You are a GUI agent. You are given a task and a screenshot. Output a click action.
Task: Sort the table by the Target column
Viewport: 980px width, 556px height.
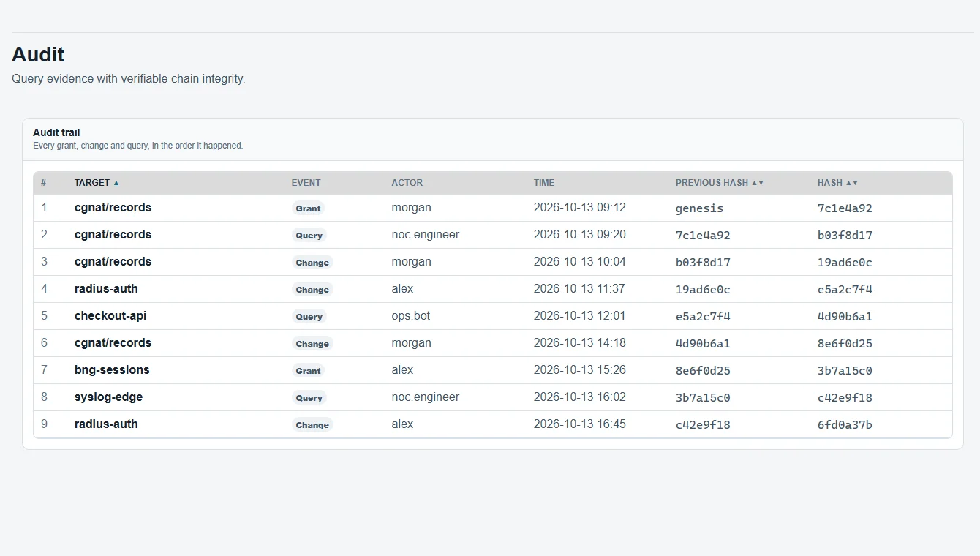[97, 183]
